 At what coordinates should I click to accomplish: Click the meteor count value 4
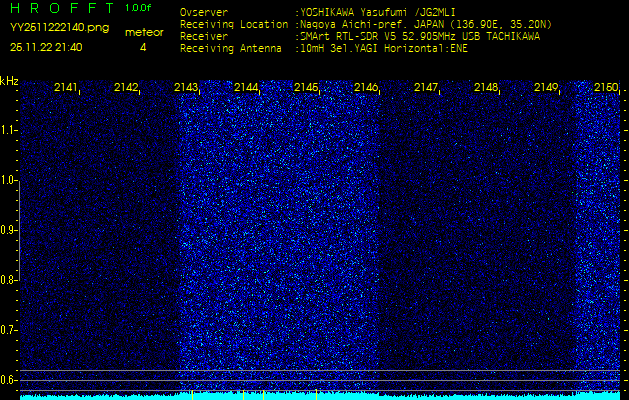click(143, 47)
